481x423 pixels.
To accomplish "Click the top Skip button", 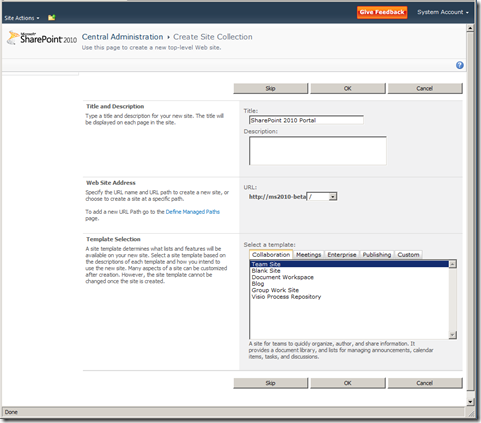I will tap(270, 88).
